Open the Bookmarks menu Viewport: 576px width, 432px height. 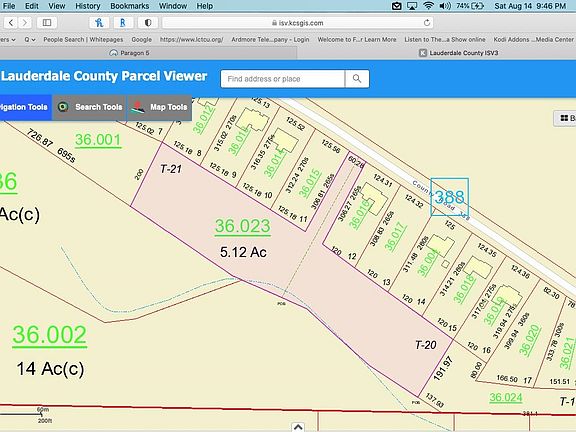[130, 6]
